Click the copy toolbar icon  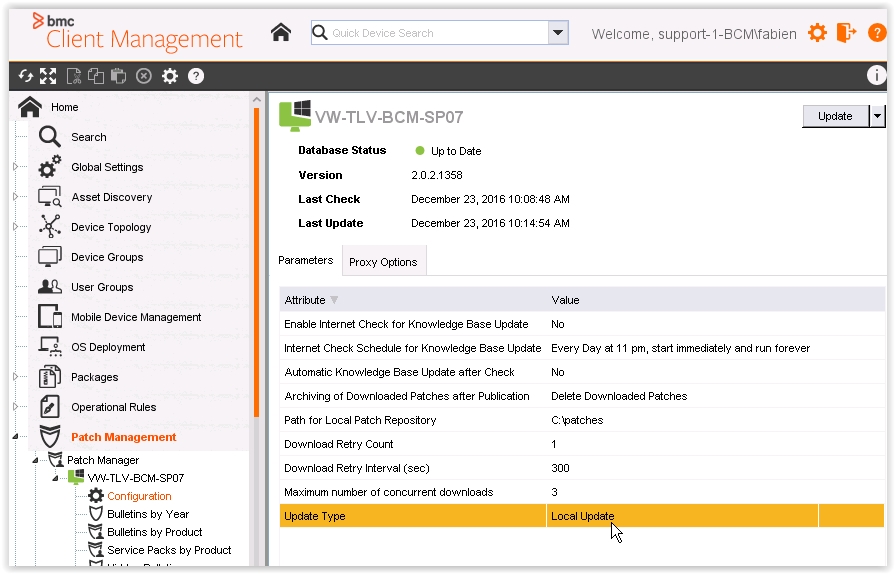pos(96,76)
